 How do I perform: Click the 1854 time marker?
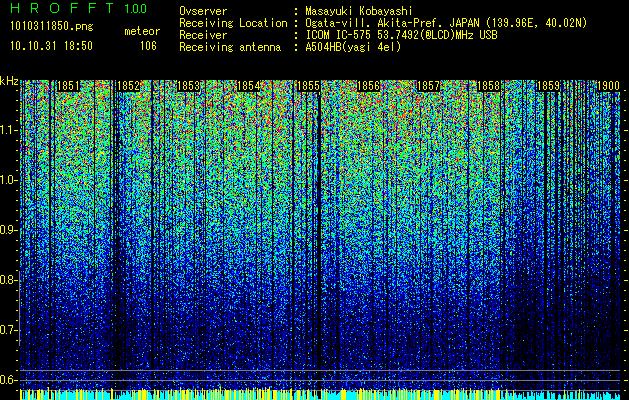point(249,86)
